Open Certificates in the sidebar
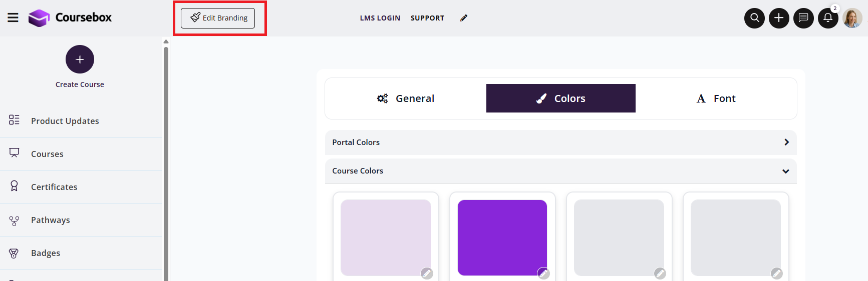868x281 pixels. pyautogui.click(x=54, y=187)
